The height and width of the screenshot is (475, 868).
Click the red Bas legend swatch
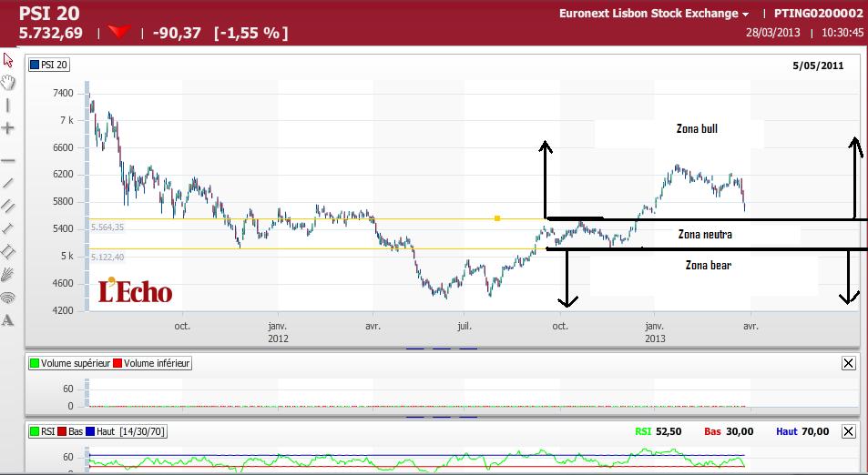pyautogui.click(x=62, y=431)
